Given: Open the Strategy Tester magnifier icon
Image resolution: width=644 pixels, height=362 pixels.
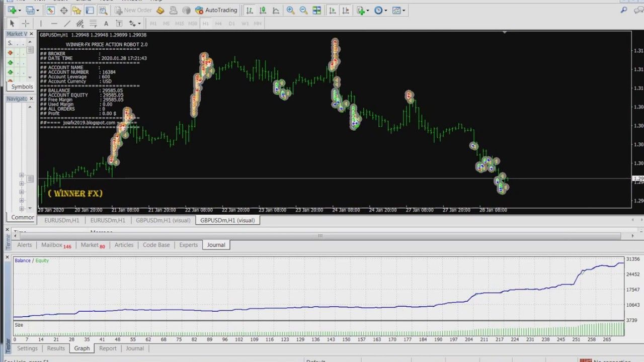Looking at the screenshot, I should pyautogui.click(x=103, y=10).
